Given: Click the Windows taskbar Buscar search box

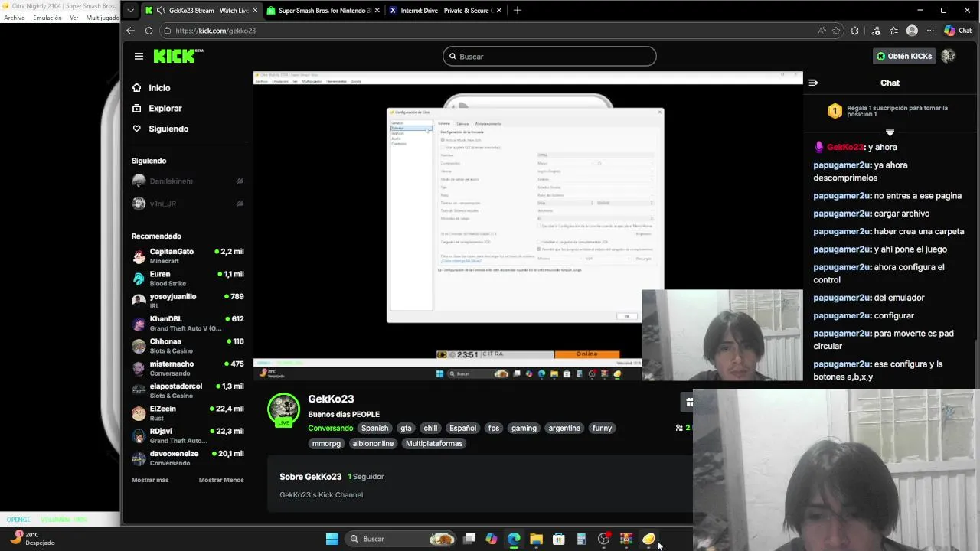Looking at the screenshot, I should (x=400, y=539).
